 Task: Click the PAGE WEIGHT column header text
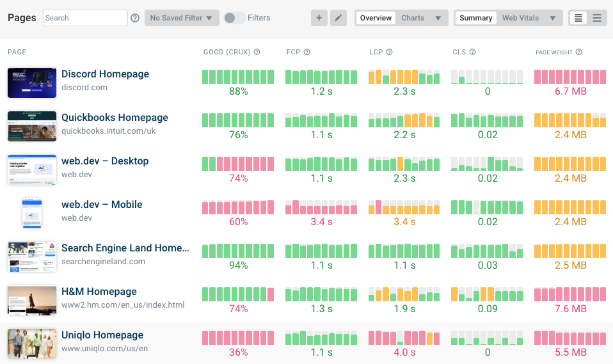click(x=554, y=52)
